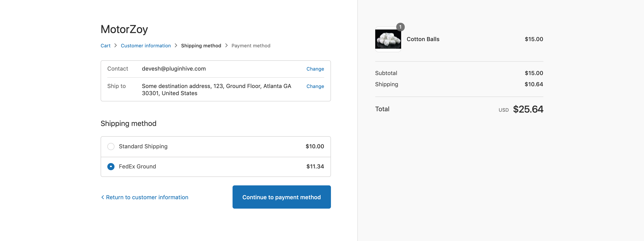Go to Customer information breadcrumb

(x=146, y=46)
